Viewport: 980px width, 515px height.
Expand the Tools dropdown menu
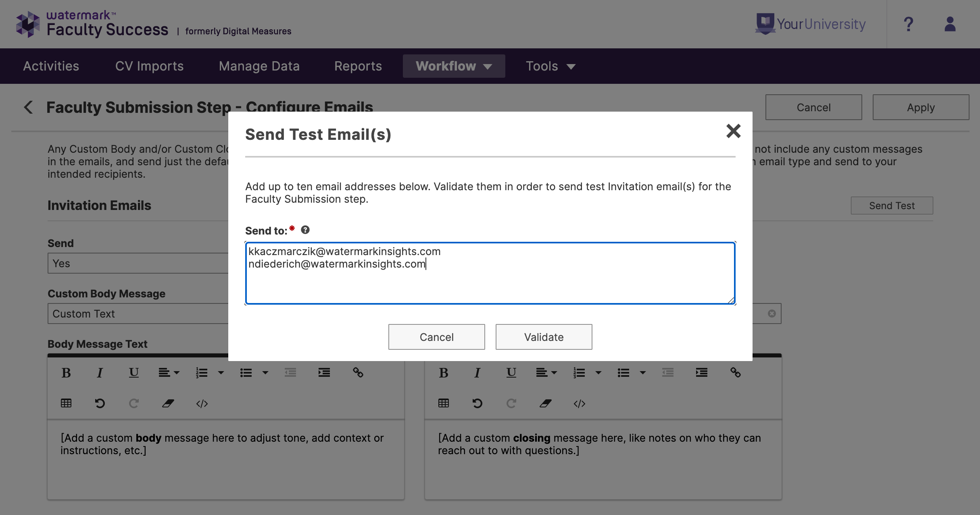(x=550, y=66)
